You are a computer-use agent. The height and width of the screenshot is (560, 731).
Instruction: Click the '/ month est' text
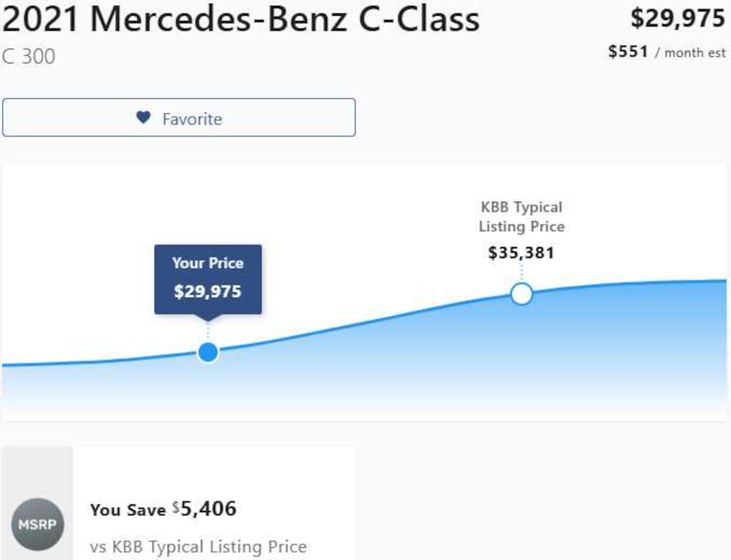pyautogui.click(x=690, y=53)
